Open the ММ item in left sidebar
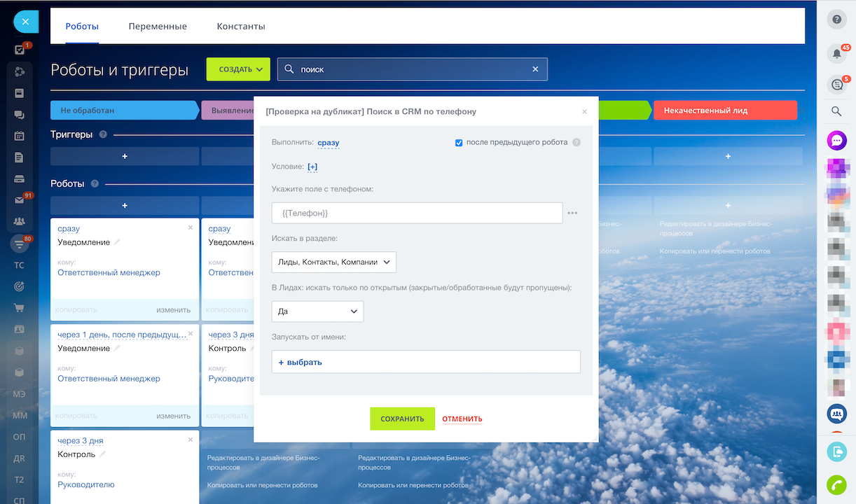Screen dimensions: 856x504 20,416
